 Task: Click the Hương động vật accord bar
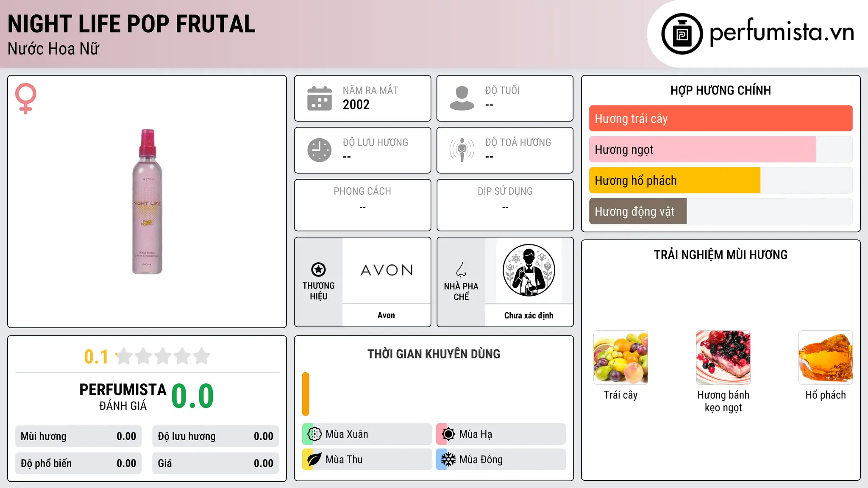(x=721, y=211)
